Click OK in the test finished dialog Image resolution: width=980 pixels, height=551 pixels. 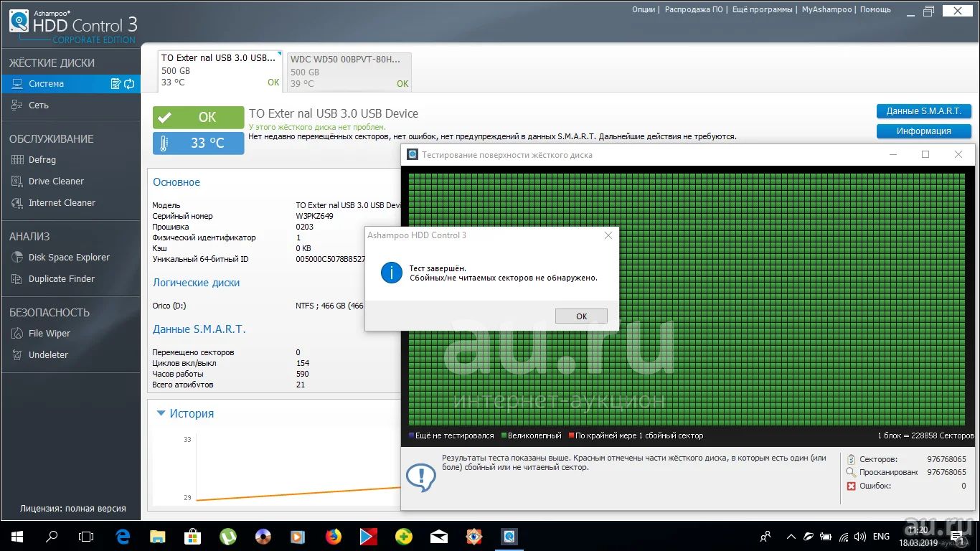tap(581, 316)
